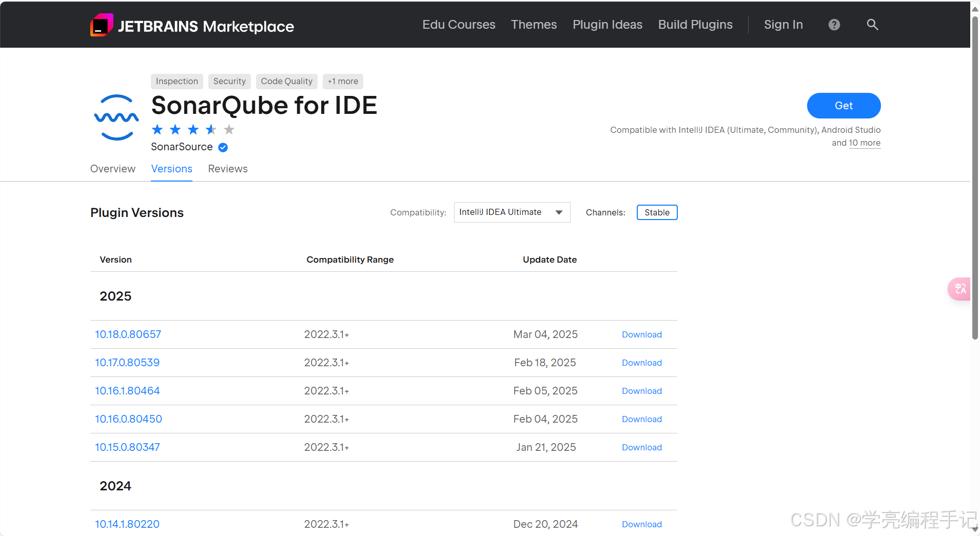Open the search icon in the header
The height and width of the screenshot is (536, 980).
point(872,25)
